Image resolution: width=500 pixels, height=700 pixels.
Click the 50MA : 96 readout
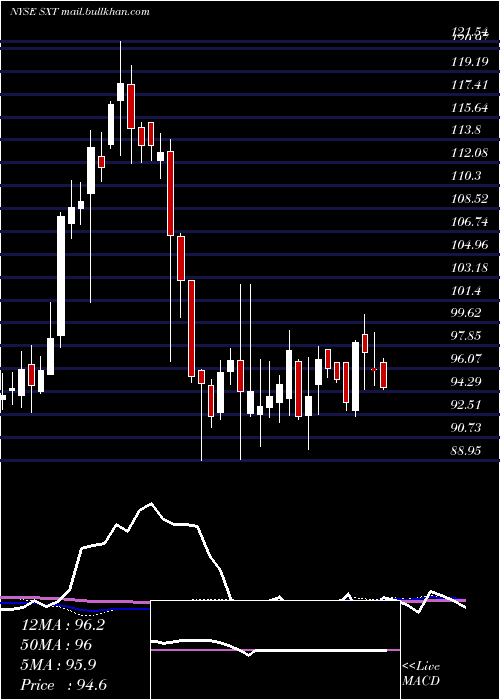(x=56, y=645)
